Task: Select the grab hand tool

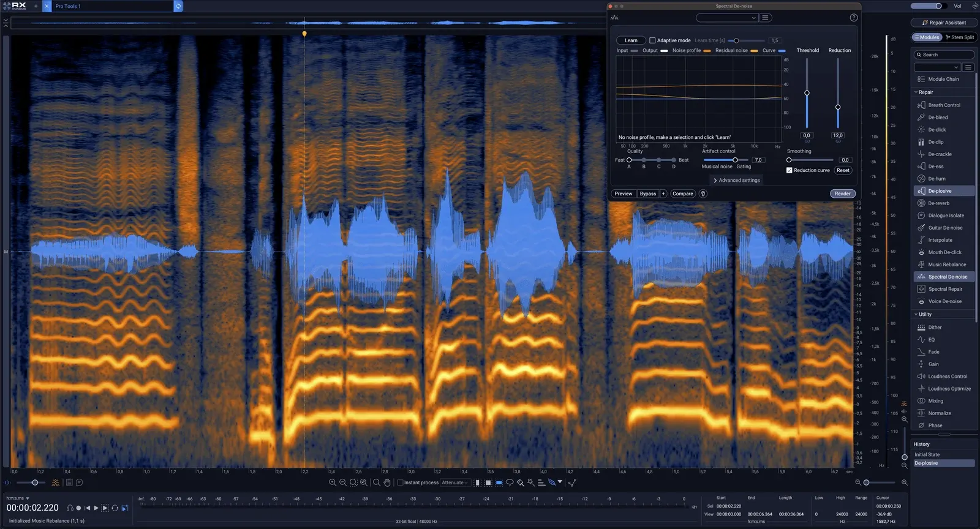Action: coord(387,482)
